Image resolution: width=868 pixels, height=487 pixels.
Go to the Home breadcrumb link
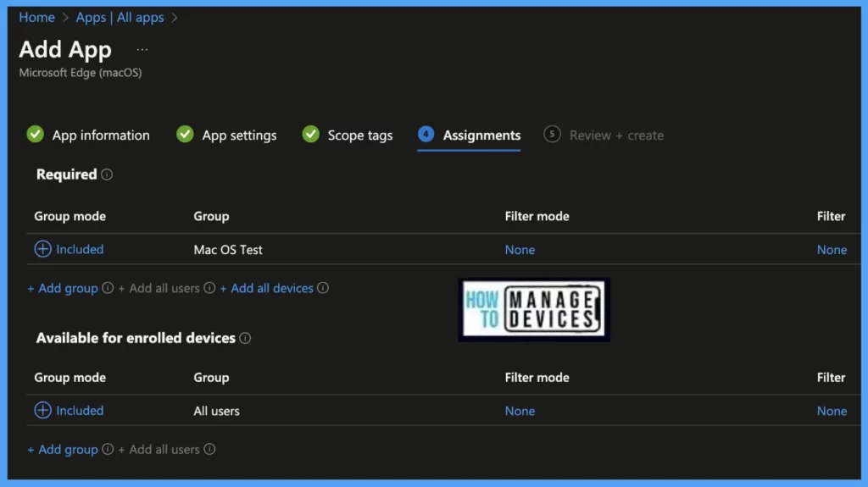(36, 17)
